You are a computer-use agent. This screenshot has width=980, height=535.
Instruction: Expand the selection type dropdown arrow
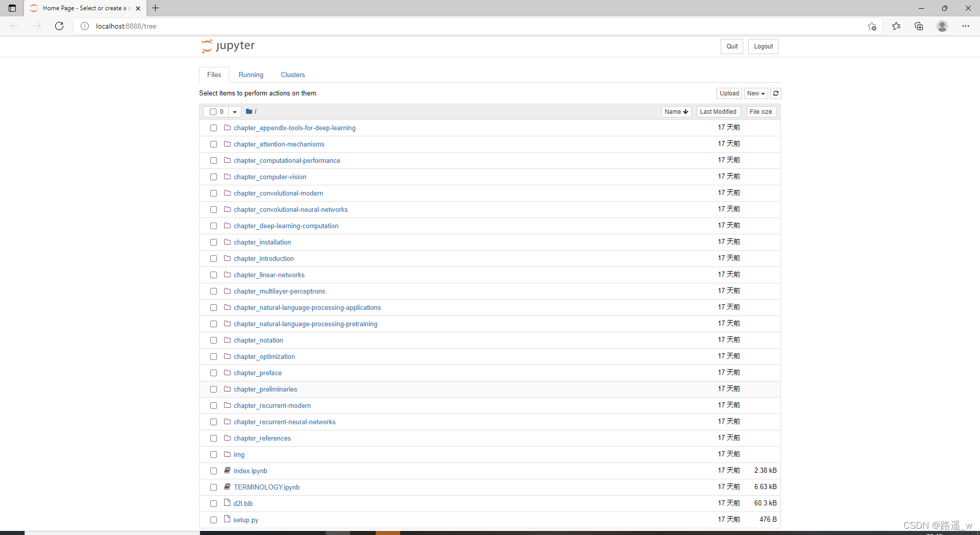pyautogui.click(x=234, y=112)
